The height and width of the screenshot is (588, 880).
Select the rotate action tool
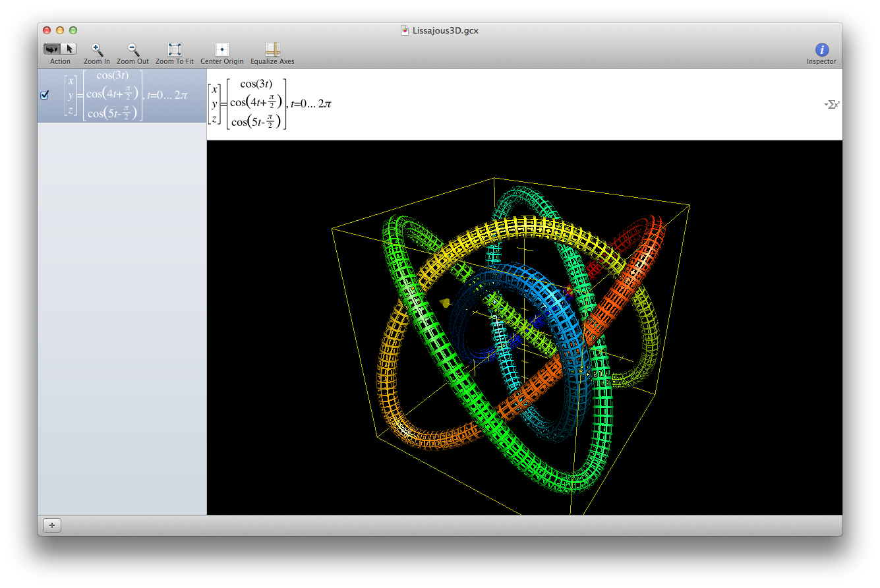tap(52, 49)
